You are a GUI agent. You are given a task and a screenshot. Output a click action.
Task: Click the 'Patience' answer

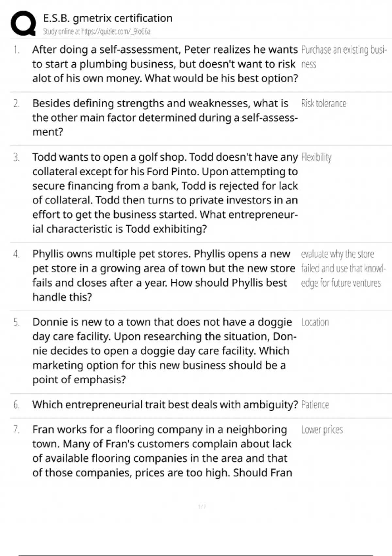pos(315,405)
